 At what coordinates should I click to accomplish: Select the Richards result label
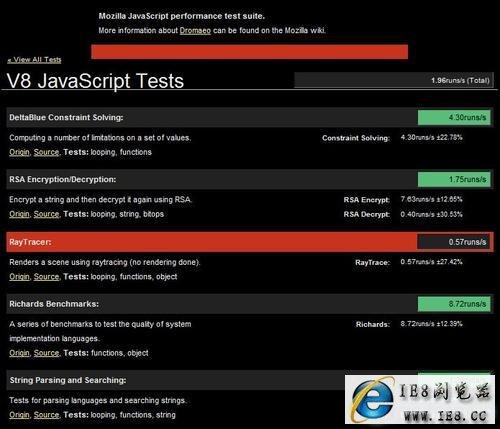point(373,324)
